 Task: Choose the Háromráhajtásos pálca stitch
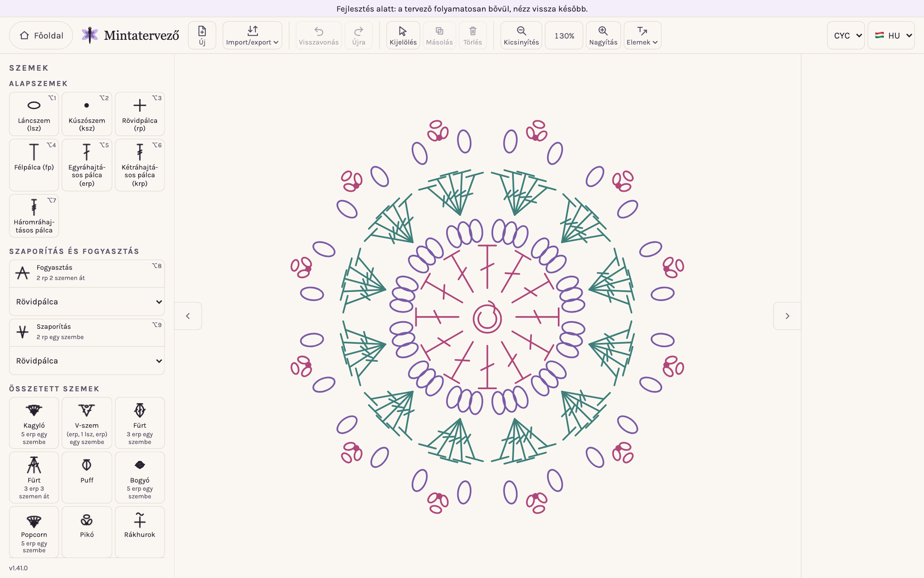coord(34,216)
